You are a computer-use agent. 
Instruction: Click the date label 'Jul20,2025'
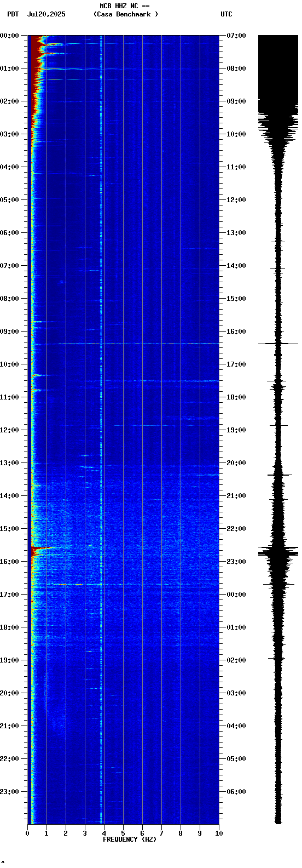(46, 14)
